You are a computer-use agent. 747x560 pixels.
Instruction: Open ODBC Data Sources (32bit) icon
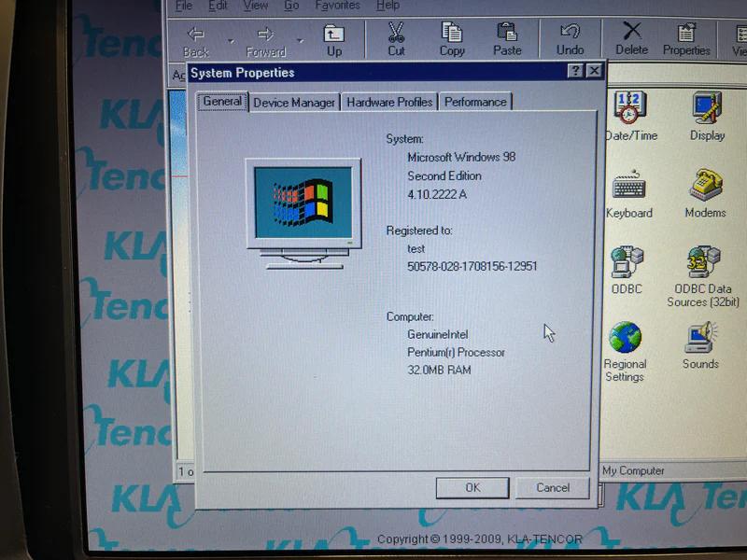click(702, 264)
